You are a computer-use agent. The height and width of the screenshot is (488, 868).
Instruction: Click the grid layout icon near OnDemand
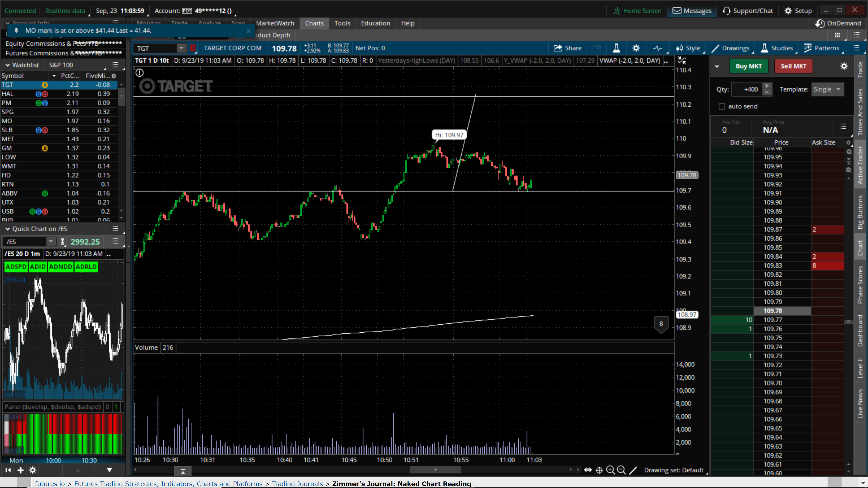pos(837,35)
